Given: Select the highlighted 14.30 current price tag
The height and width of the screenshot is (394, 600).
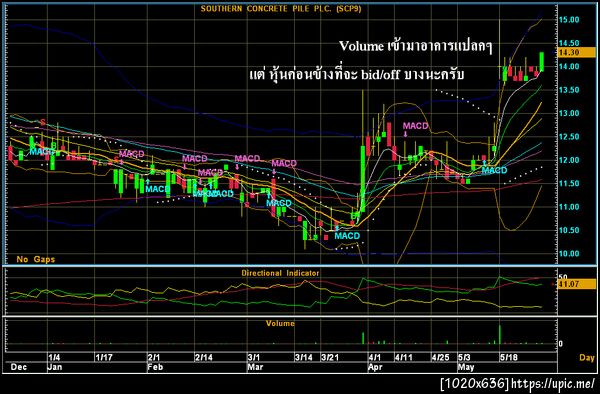Looking at the screenshot, I should [577, 52].
